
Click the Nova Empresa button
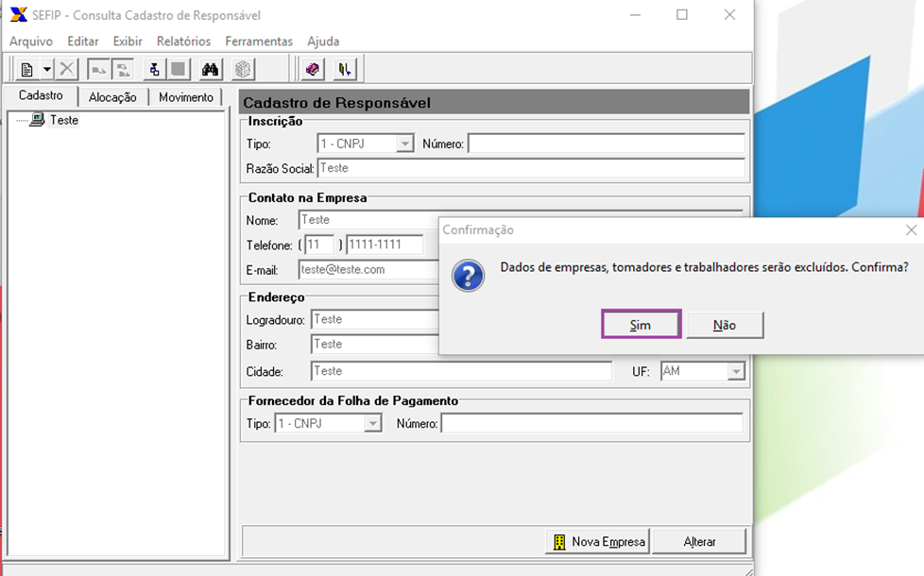[598, 542]
